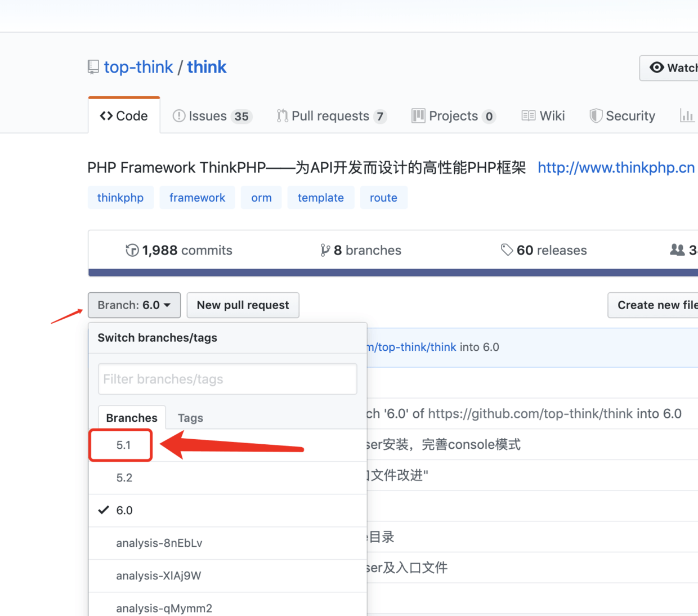Click the github.com/top-think/think merge message

point(524,414)
